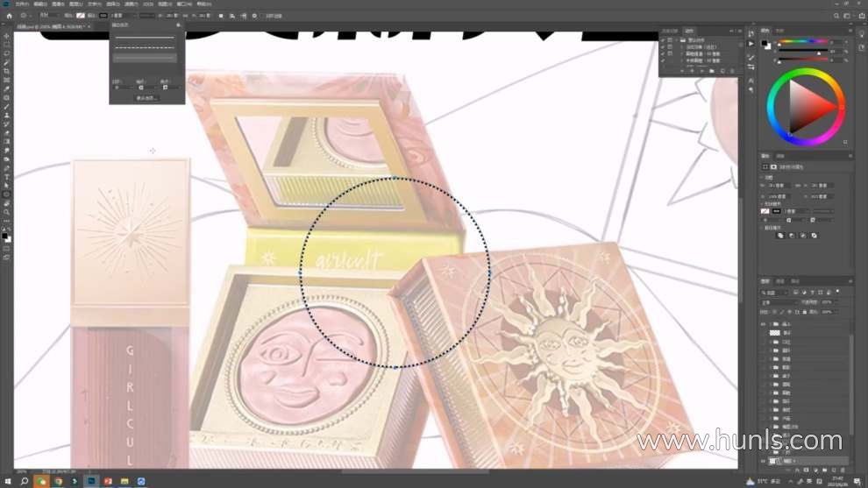Open collapsed Character panel icon
This screenshot has width=868, height=488.
751,81
